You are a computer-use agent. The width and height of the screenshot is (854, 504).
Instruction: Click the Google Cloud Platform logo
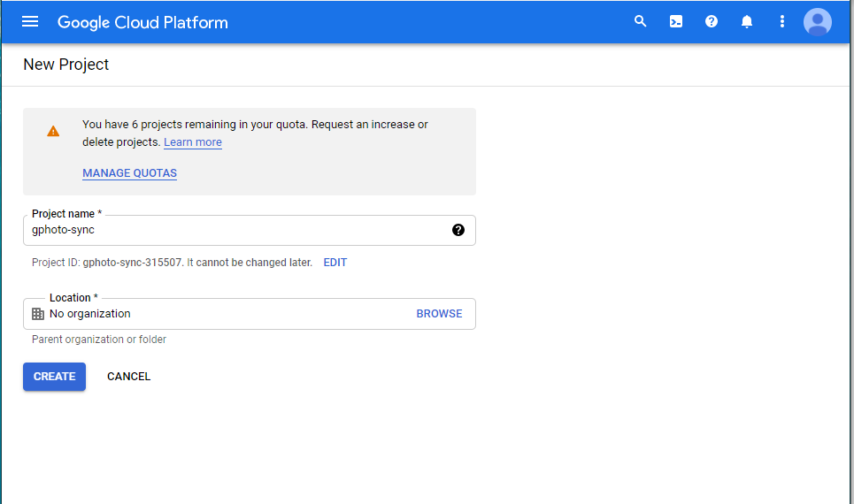[x=142, y=22]
